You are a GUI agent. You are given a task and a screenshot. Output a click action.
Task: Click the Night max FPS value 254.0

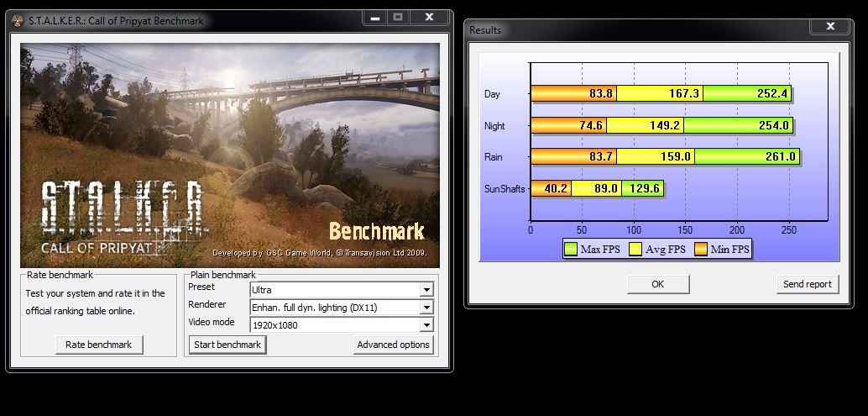(x=773, y=126)
